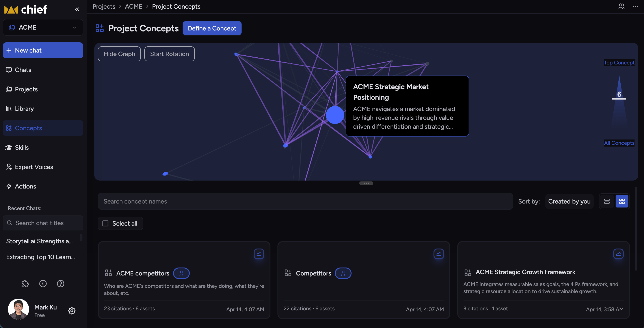Open chart icon on Competitors card
The width and height of the screenshot is (644, 328).
439,254
